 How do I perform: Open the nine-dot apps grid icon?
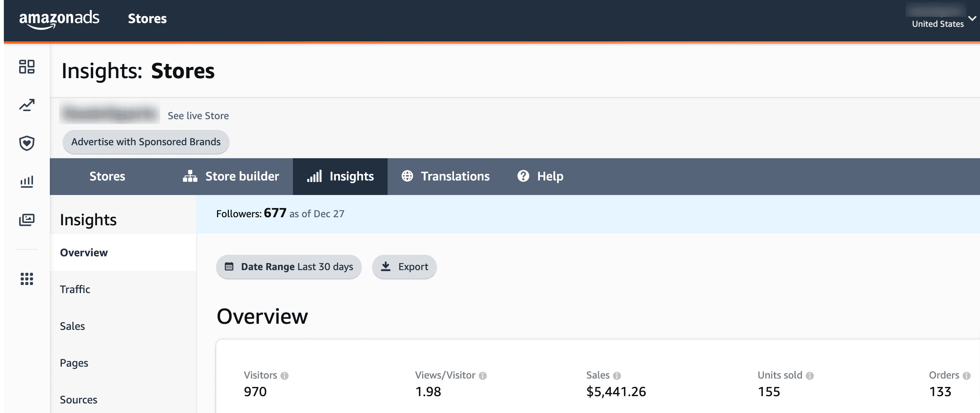27,279
